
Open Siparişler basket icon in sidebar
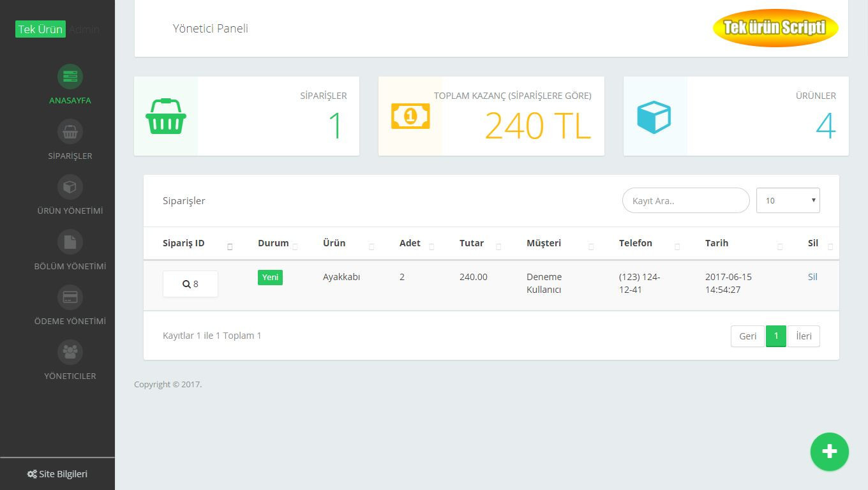click(x=70, y=132)
